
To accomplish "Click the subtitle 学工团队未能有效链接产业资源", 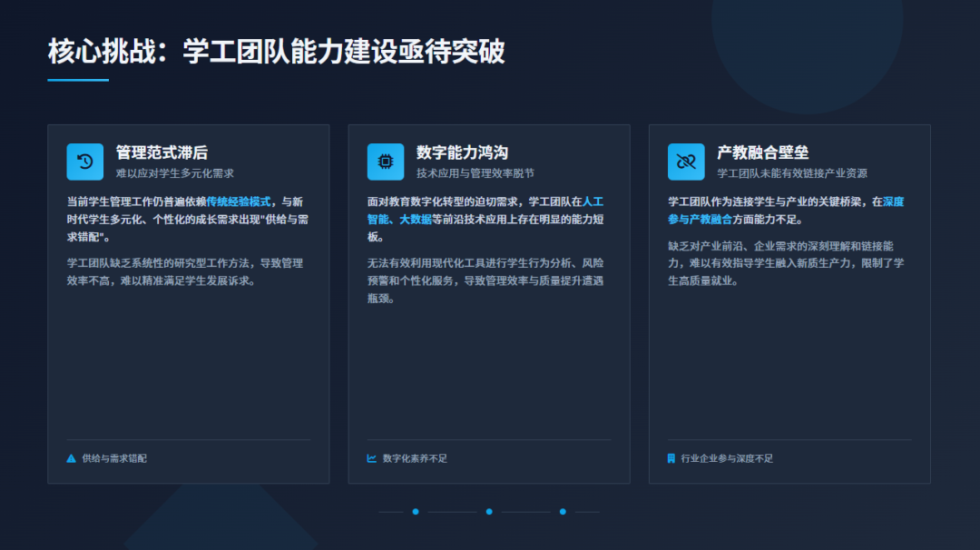I will pyautogui.click(x=792, y=173).
